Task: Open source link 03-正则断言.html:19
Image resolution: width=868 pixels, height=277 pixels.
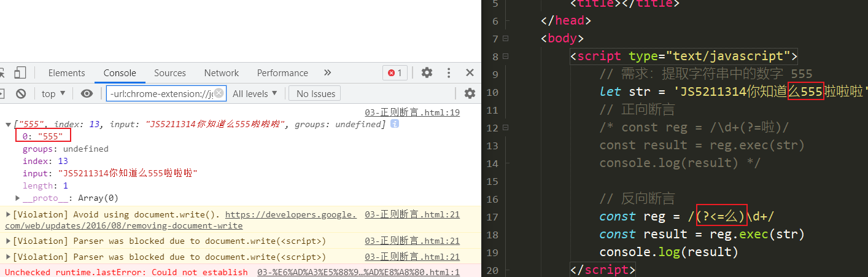Action: 412,112
